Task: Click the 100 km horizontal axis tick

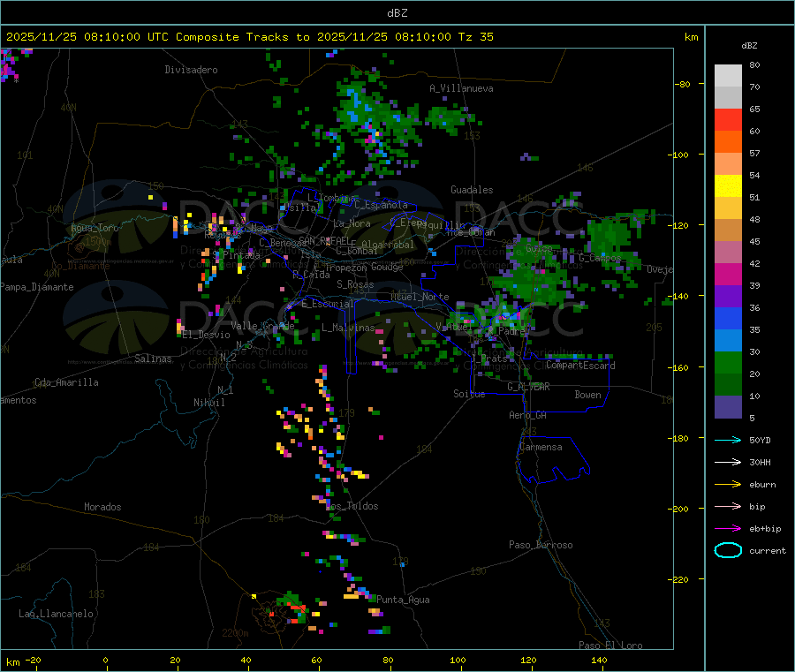Action: 458,660
